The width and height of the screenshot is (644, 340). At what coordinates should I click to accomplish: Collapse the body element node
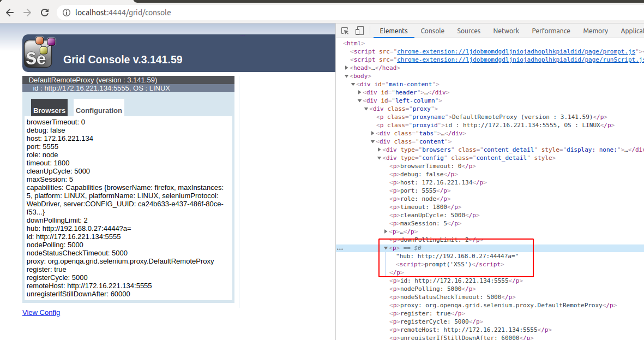(346, 76)
